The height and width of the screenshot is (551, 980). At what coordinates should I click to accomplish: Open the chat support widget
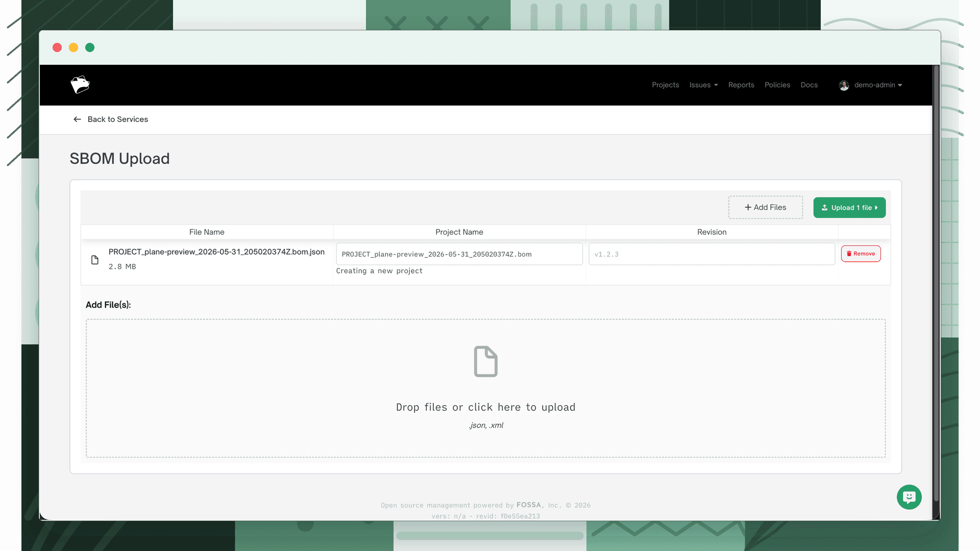coord(909,497)
